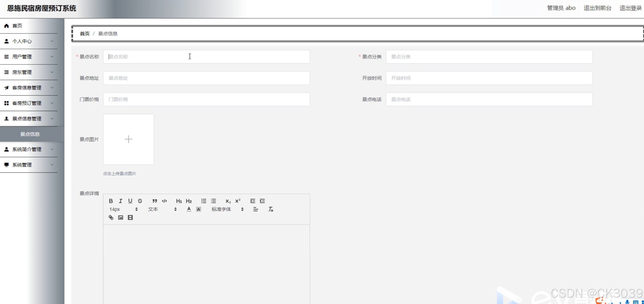
Task: Toggle bold formatting in editor
Action: coord(111,201)
